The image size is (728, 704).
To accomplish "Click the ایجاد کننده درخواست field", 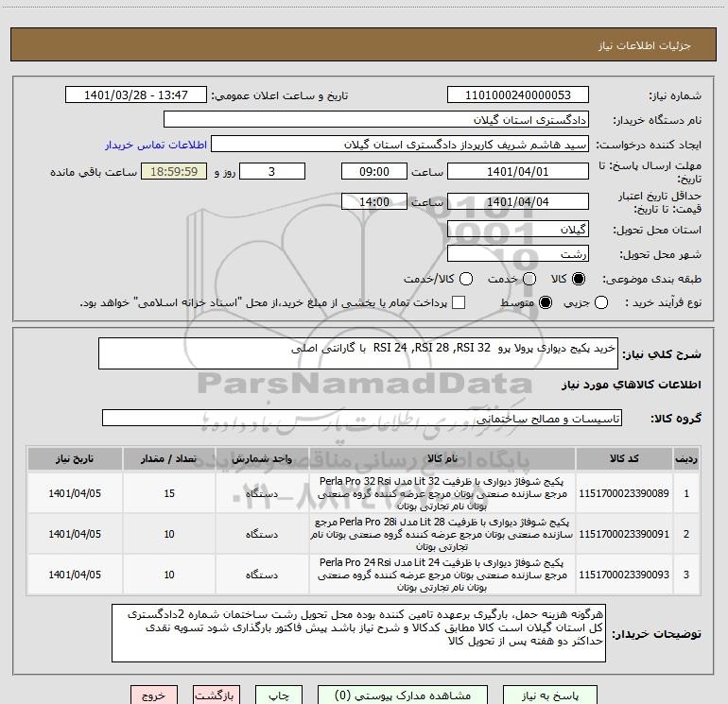I will point(400,145).
